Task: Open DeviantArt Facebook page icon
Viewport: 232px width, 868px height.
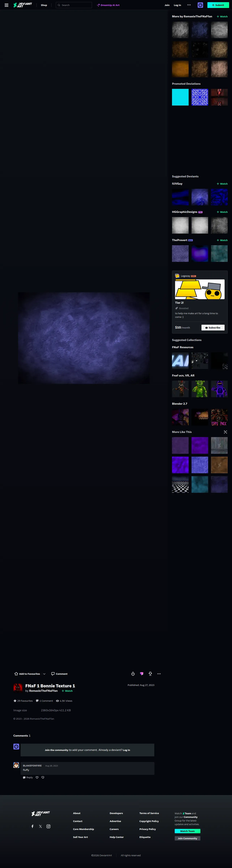Action: coord(33,826)
